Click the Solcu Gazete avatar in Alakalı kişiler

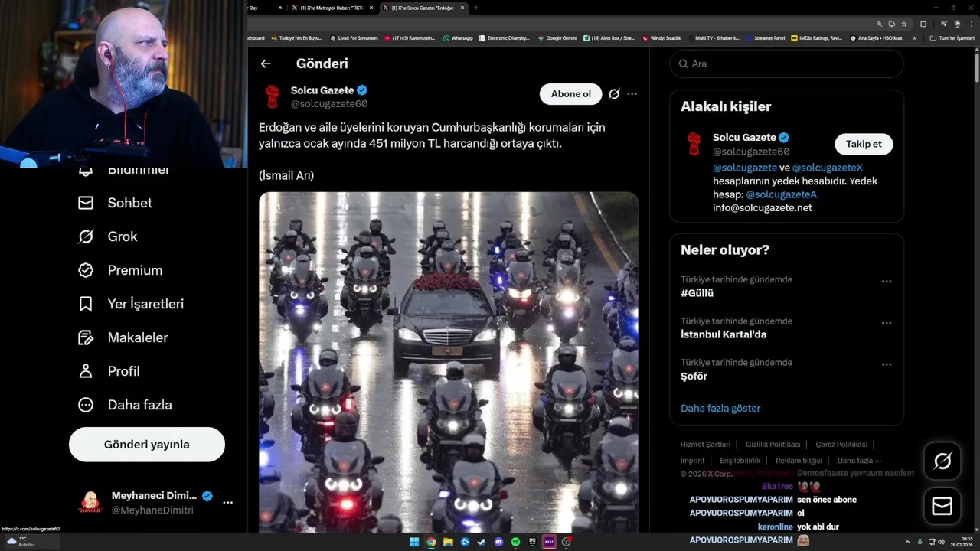694,144
